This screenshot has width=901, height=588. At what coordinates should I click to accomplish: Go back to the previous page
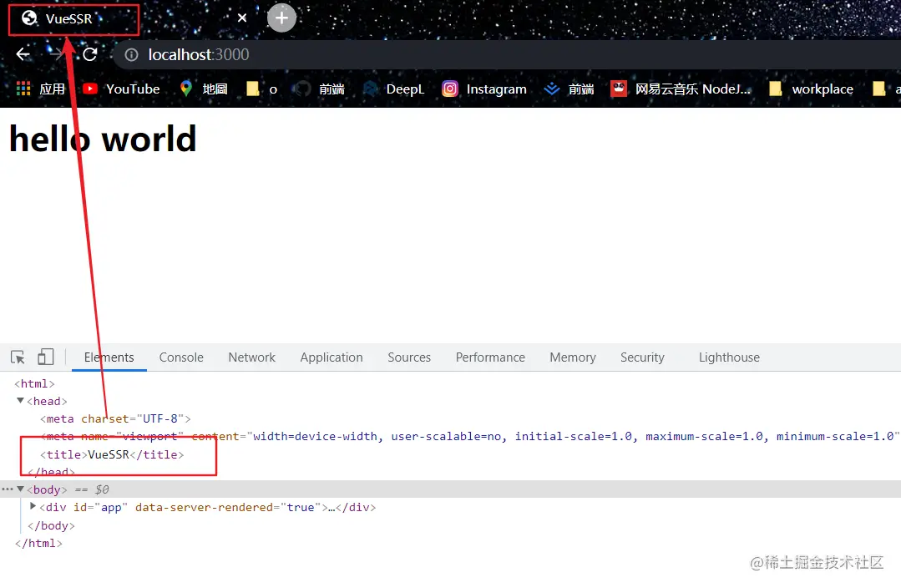point(23,54)
